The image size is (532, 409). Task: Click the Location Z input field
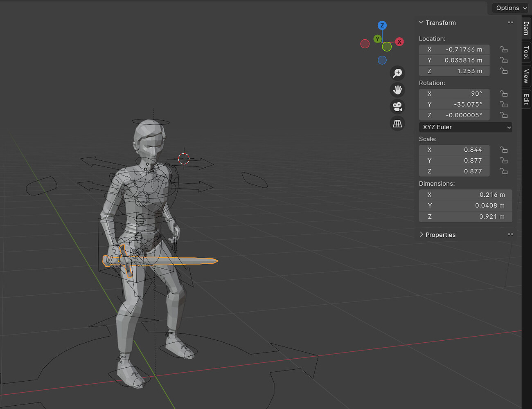click(x=454, y=71)
